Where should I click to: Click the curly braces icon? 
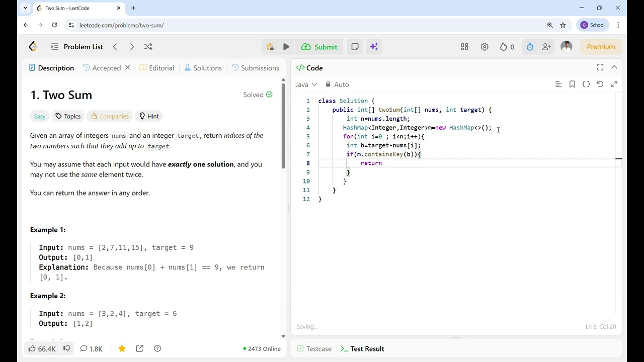coord(586,84)
